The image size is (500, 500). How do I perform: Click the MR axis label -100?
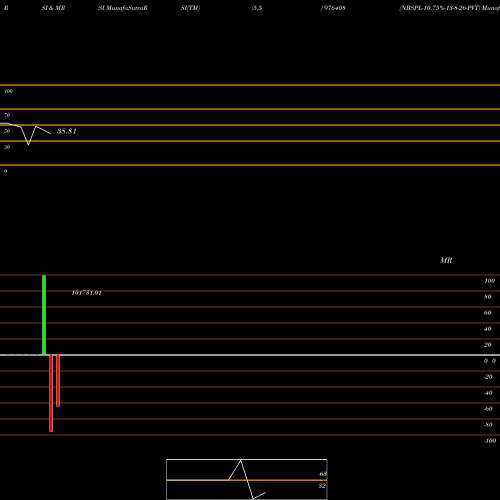[490, 441]
